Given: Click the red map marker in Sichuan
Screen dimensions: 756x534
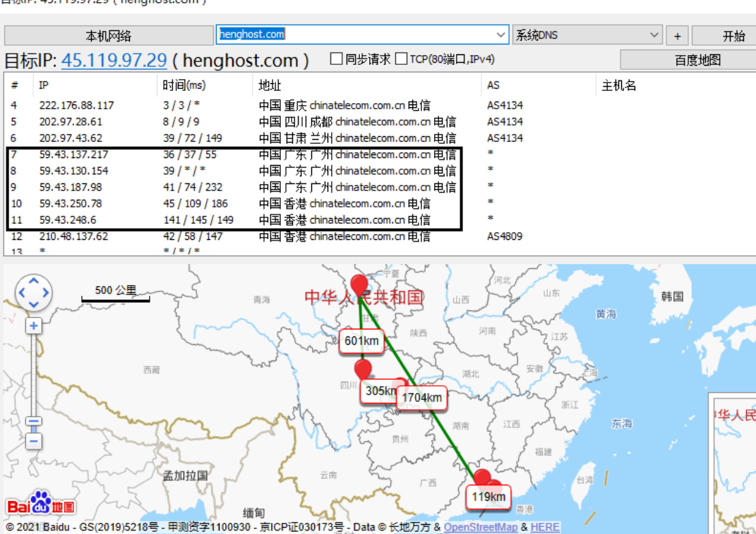Looking at the screenshot, I should click(363, 369).
